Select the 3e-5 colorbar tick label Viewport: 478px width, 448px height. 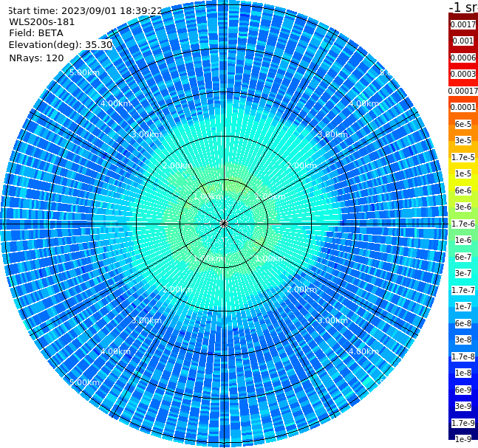pos(463,140)
